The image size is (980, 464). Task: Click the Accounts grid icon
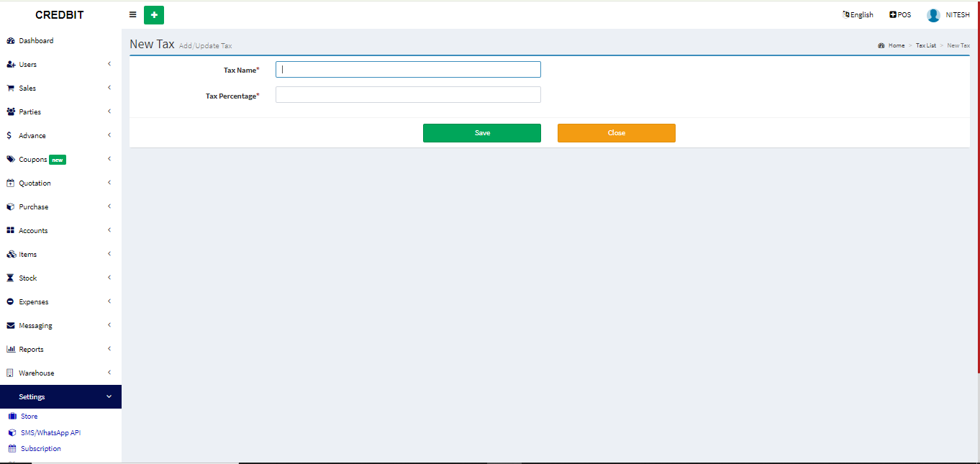[11, 231]
